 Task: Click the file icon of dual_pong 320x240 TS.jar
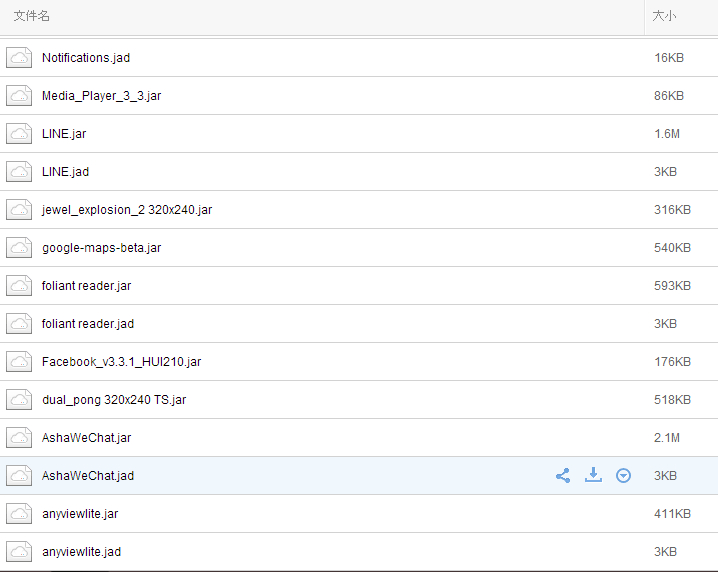19,400
